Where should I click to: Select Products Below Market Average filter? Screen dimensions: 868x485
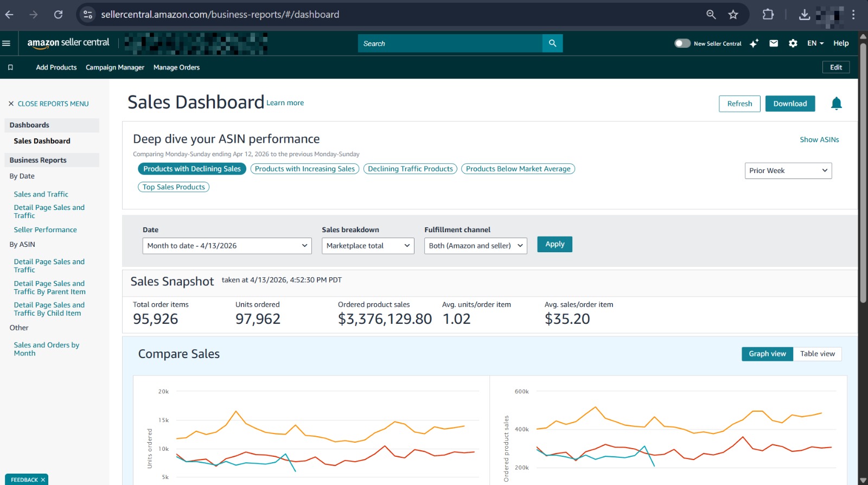point(518,169)
